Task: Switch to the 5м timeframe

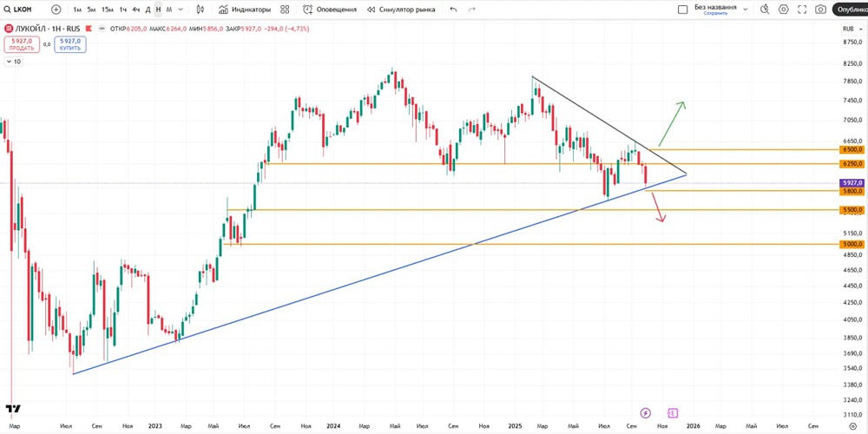Action: (x=91, y=10)
